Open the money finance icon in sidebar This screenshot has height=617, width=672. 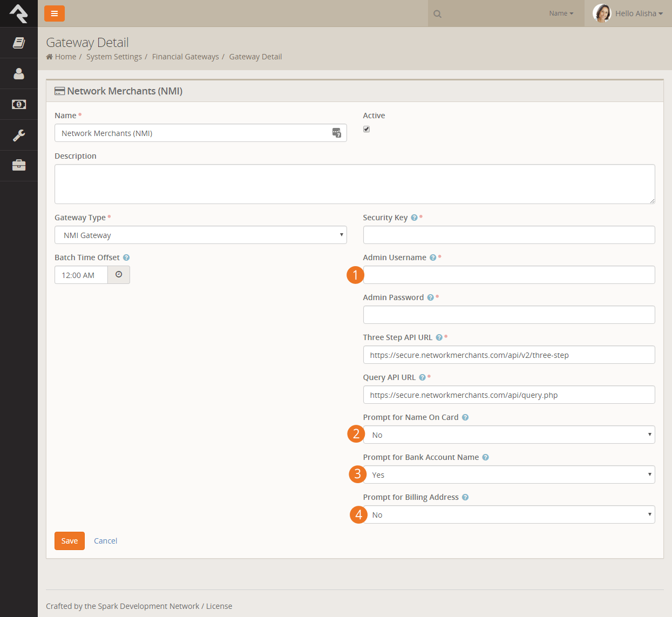point(19,104)
